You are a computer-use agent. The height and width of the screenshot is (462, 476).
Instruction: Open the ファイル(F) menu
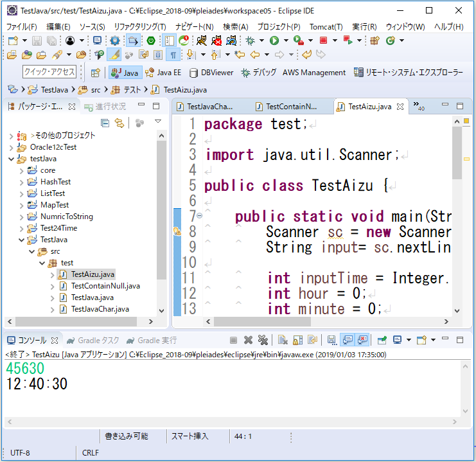pyautogui.click(x=22, y=27)
